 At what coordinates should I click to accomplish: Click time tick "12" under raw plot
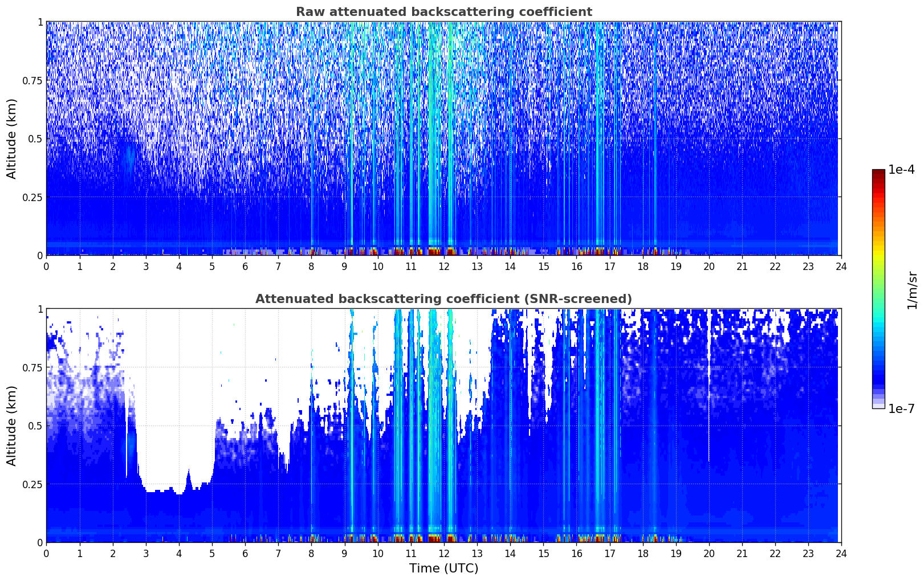(x=443, y=266)
